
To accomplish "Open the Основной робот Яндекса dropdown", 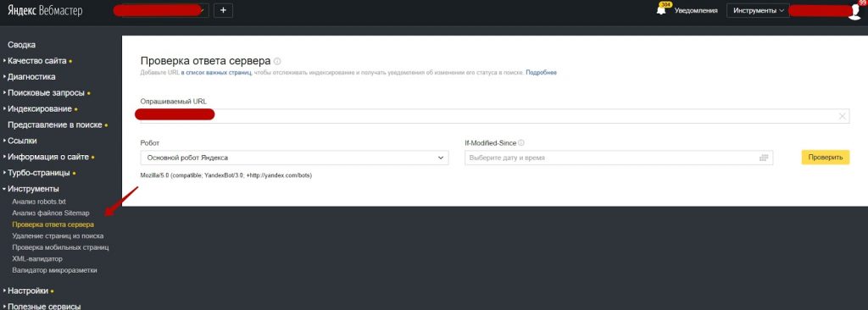I will (x=294, y=158).
